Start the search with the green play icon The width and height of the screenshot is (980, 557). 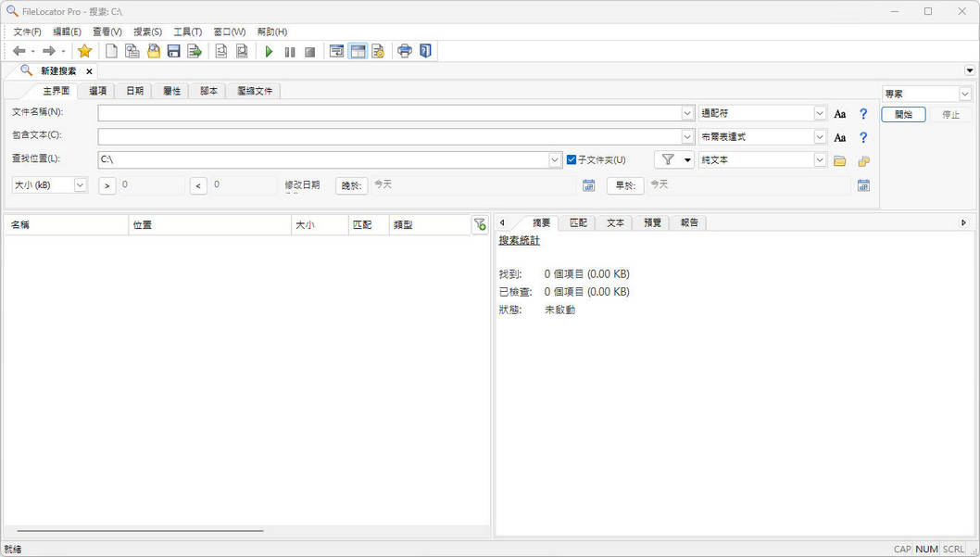269,51
